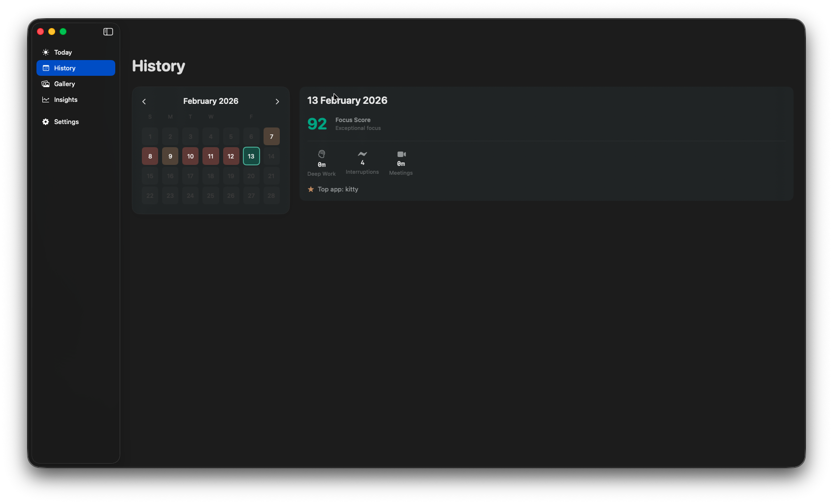The image size is (833, 504).
Task: Open Settings with the gear icon
Action: [x=45, y=122]
